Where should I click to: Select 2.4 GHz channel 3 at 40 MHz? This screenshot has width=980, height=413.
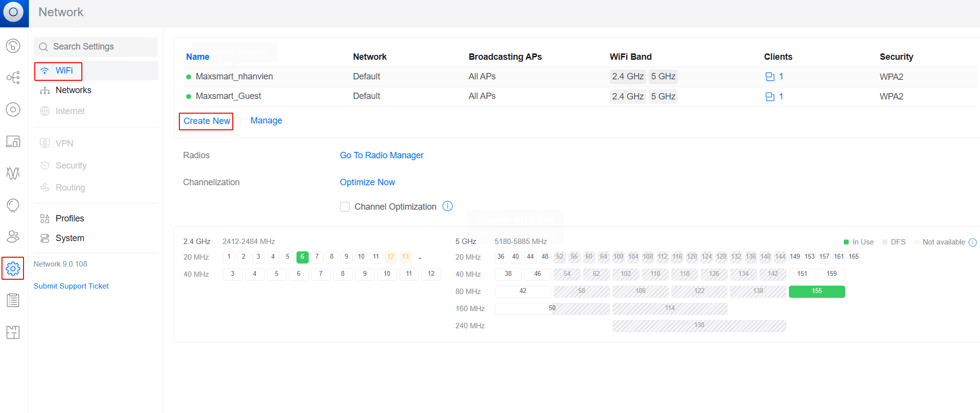tap(232, 274)
